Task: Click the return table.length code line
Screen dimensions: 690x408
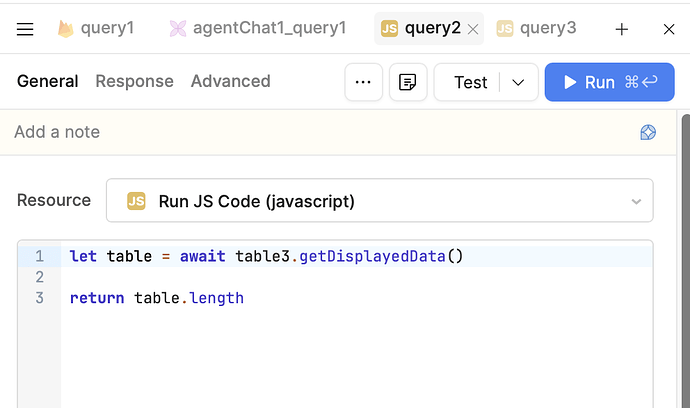Action: 157,298
